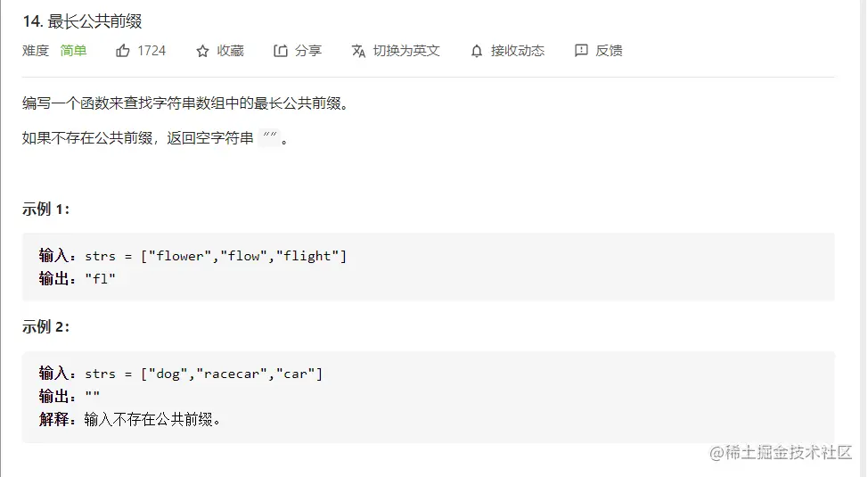
Task: Click the example 2 input code line
Action: tap(181, 374)
